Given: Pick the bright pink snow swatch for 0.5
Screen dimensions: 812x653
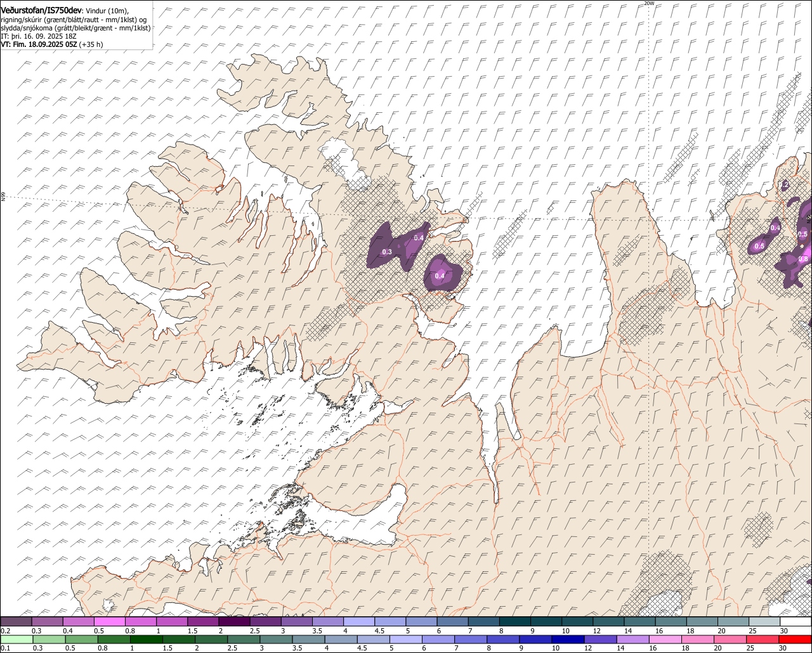Looking at the screenshot, I should [109, 621].
